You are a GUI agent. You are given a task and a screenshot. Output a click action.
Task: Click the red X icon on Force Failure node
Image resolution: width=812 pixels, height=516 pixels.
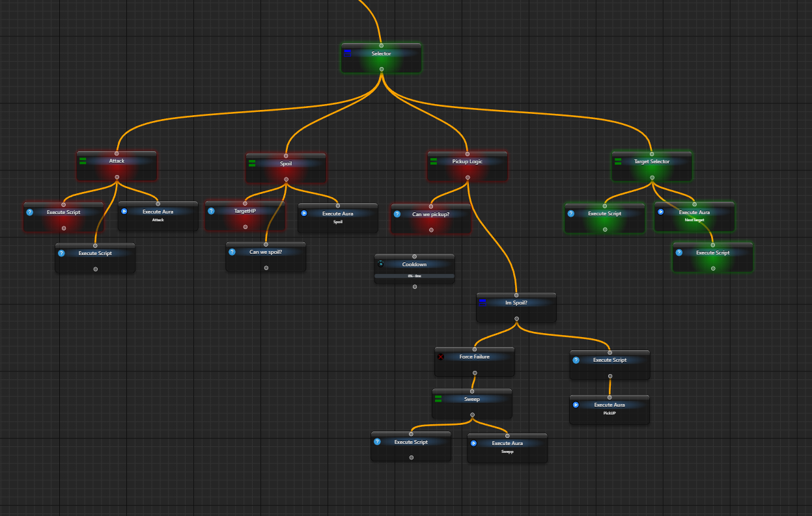coord(441,357)
